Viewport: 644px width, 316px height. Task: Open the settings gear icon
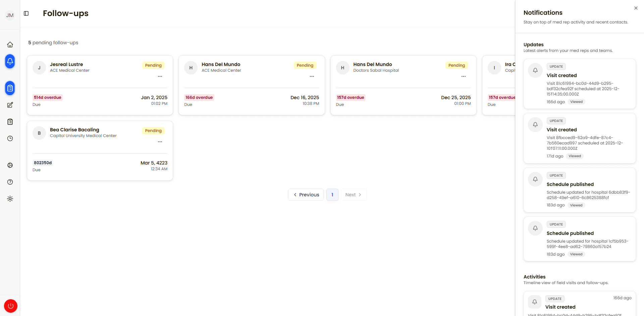[x=10, y=165]
